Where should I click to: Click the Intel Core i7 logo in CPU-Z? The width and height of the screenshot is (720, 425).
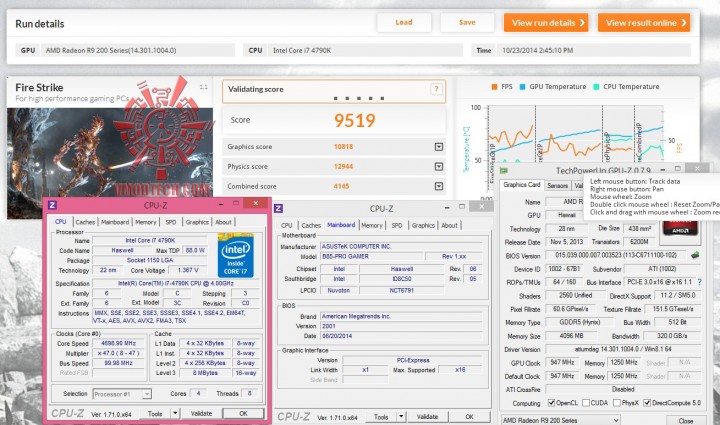click(236, 255)
